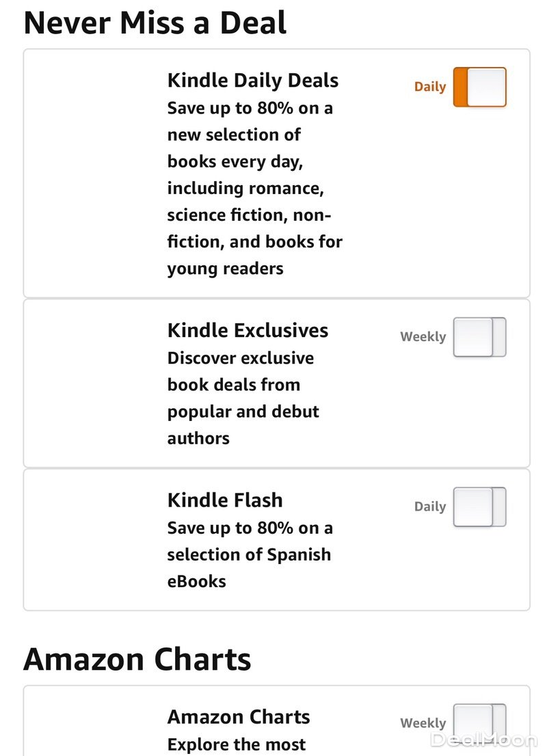Screen dimensions: 547x756
Task: Click the "Weekly" label beside Kindle Exclusives
Action: coord(423,337)
